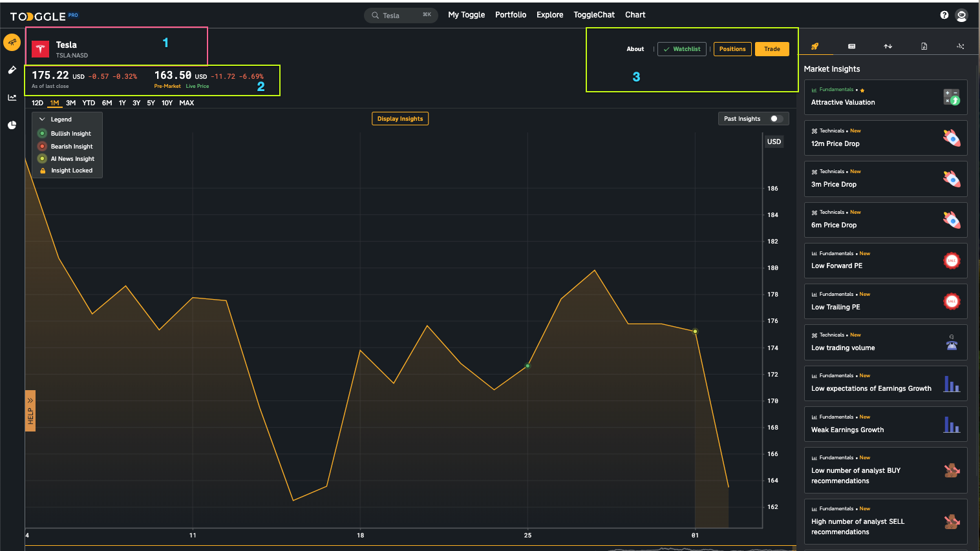Click calculator icon on Attractive Valuation card

click(952, 98)
